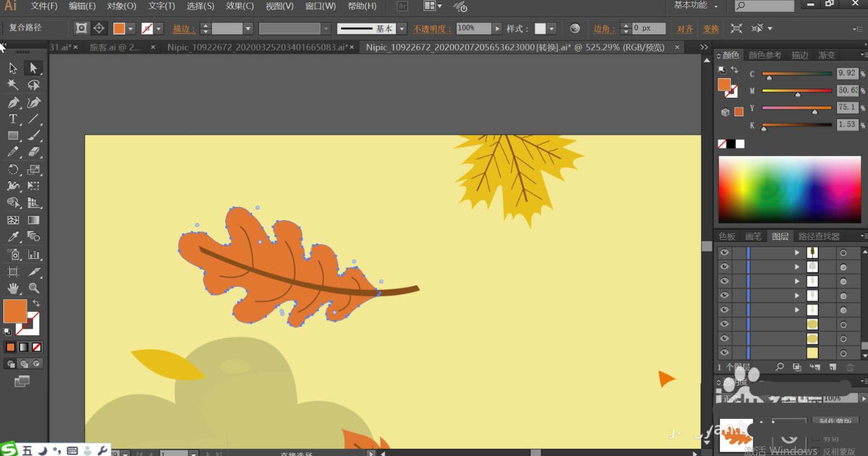Show hidden document tabs with the >> arrows
The image size is (868, 456).
tap(704, 48)
